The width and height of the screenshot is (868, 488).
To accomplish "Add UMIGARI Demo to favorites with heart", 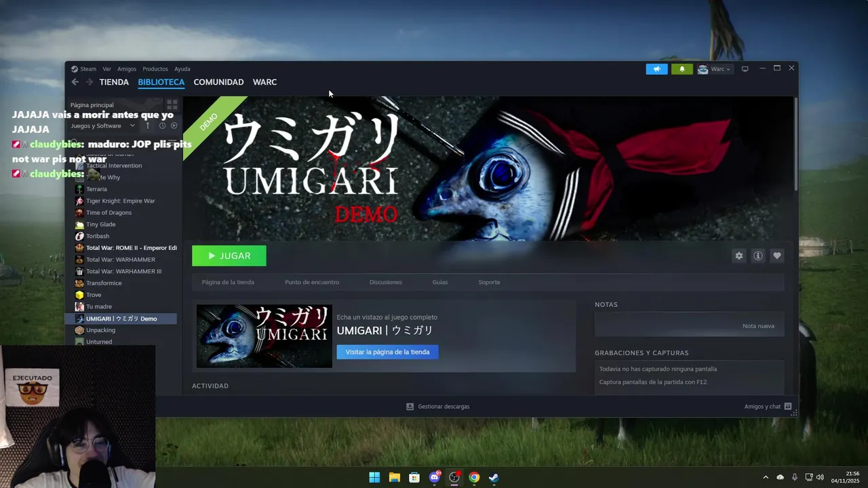I will (x=777, y=256).
